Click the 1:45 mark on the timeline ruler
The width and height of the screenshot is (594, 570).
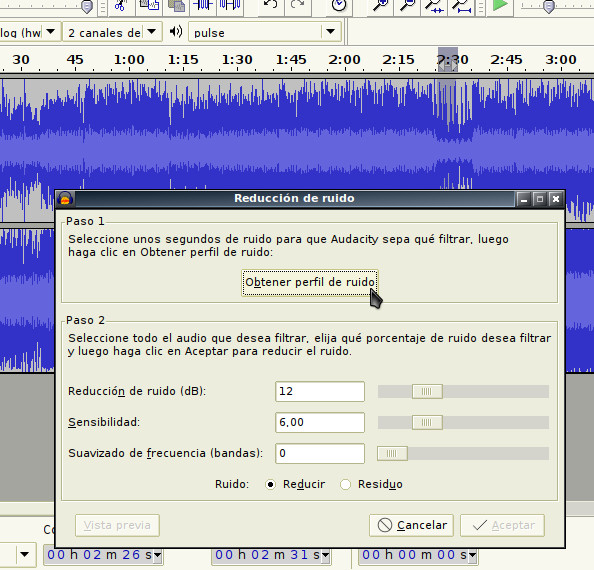click(291, 60)
